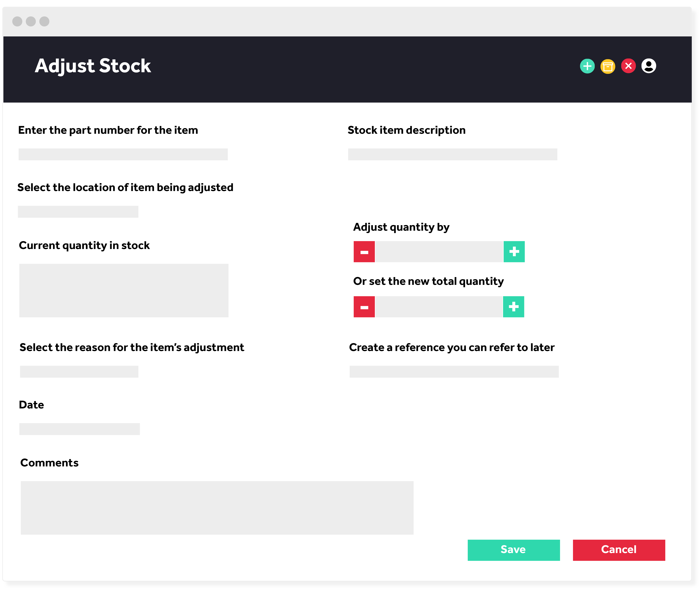The image size is (700, 590).
Task: Increase the Adjust quantity by value
Action: tap(514, 252)
